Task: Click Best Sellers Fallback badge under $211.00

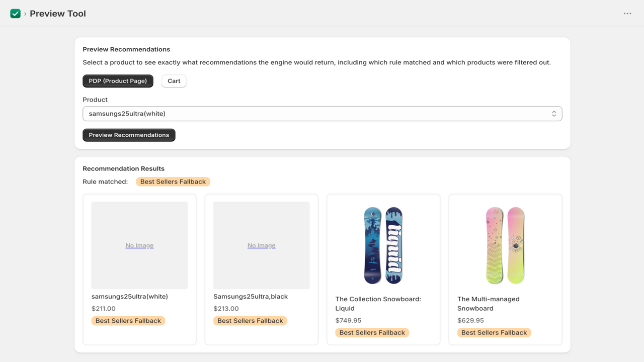Action: click(128, 321)
